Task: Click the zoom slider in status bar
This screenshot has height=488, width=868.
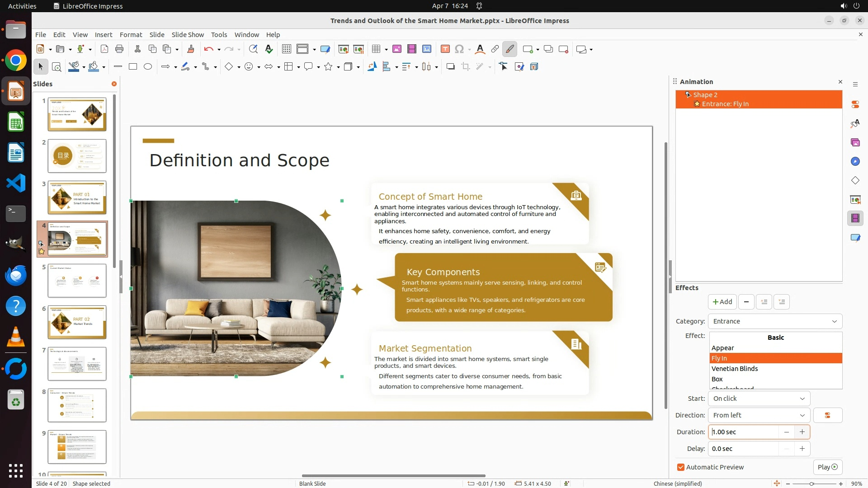Action: 811,483
